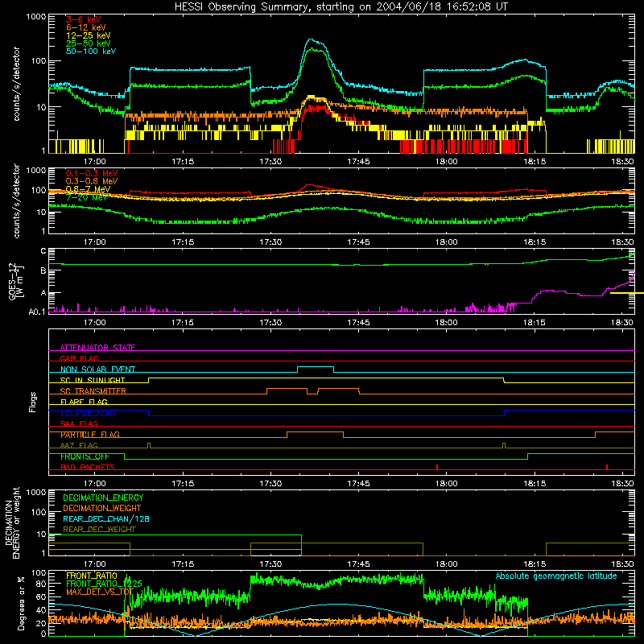
Task: Click the REAR_DEC_CHAN/128 legend label
Action: 106,518
